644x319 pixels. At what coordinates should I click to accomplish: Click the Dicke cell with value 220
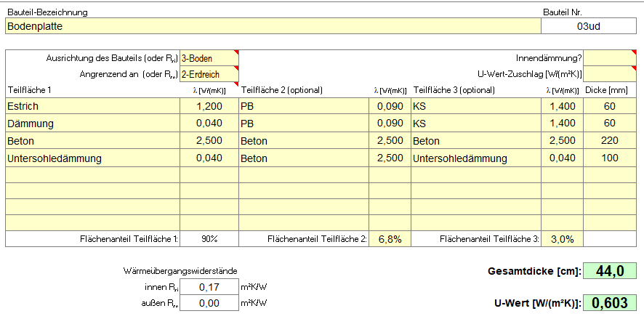pos(611,141)
